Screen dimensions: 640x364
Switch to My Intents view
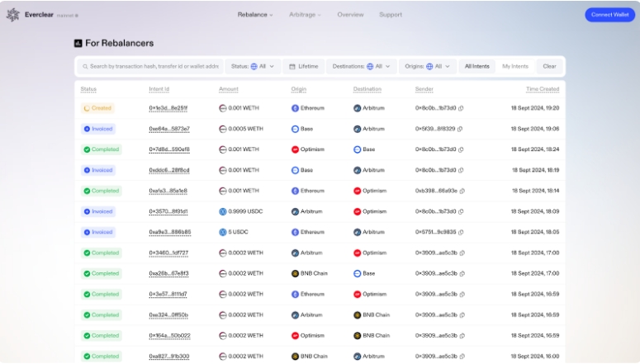click(515, 67)
